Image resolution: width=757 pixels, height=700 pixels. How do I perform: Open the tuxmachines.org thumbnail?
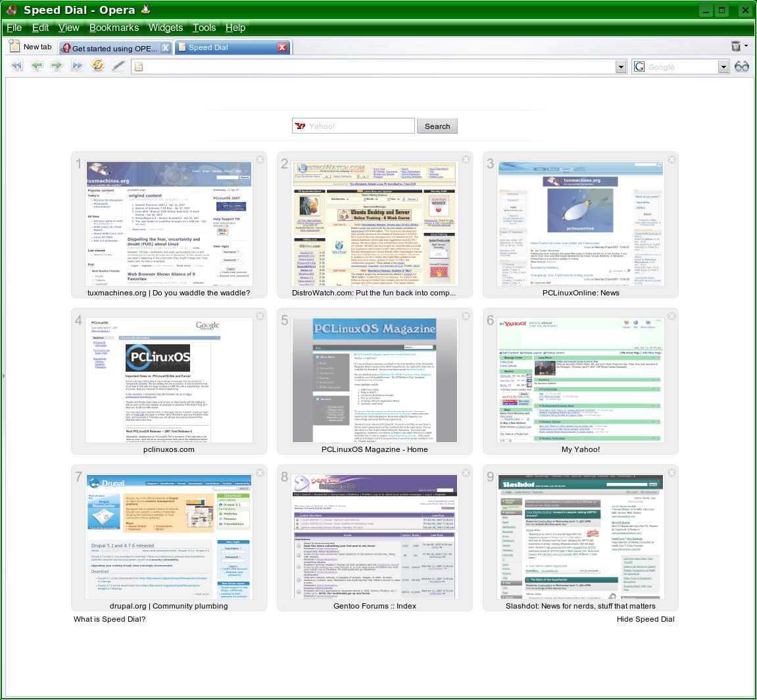tap(169, 224)
